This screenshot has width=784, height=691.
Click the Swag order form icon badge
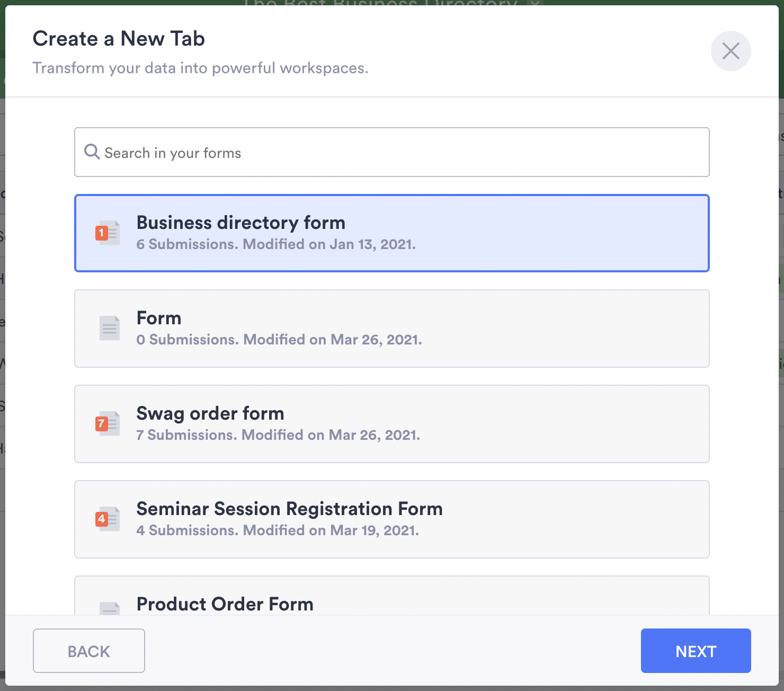102,424
